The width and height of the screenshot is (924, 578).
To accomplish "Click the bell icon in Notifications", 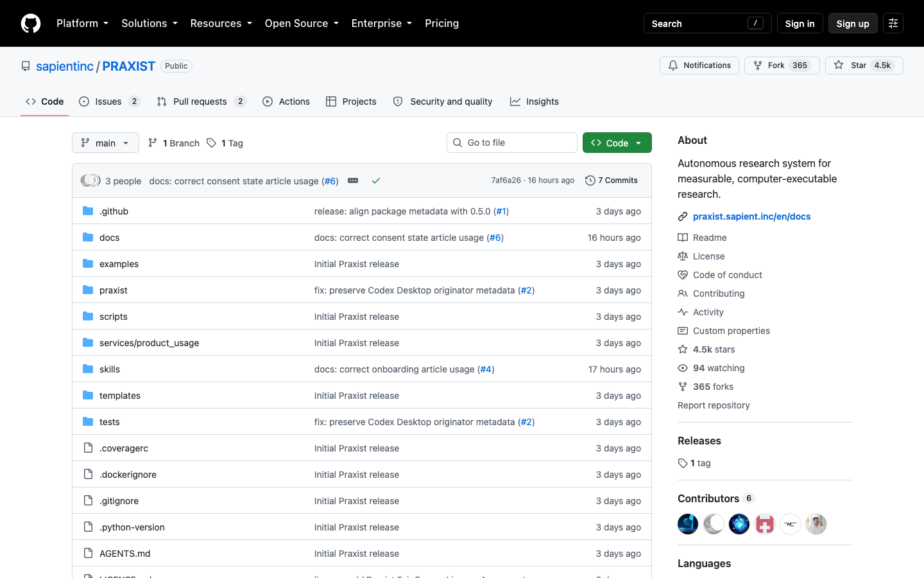I will 673,66.
